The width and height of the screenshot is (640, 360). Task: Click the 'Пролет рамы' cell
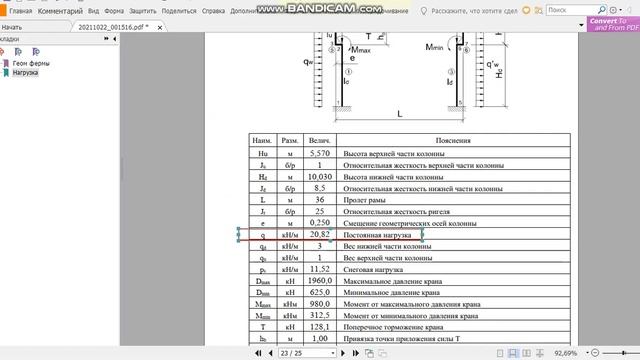pos(453,200)
